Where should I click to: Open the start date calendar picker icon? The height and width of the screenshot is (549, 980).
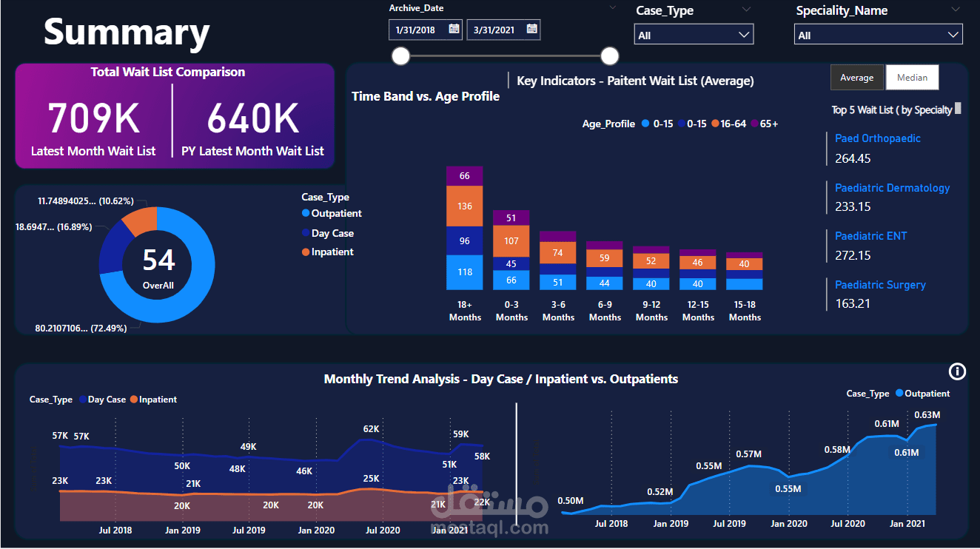(454, 30)
